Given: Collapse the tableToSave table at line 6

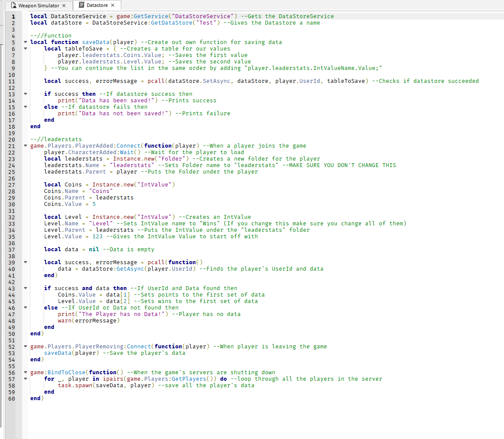Looking at the screenshot, I should point(25,49).
